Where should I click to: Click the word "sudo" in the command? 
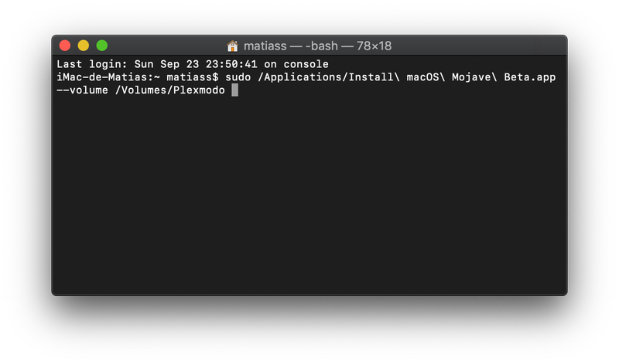(238, 77)
